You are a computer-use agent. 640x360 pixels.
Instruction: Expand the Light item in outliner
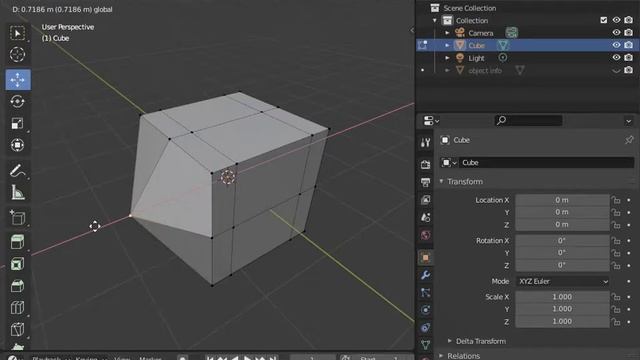[447, 58]
